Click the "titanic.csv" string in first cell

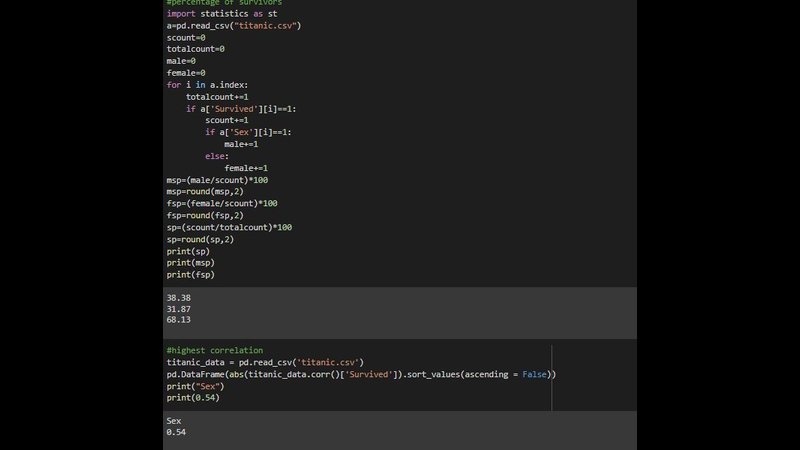(268, 25)
